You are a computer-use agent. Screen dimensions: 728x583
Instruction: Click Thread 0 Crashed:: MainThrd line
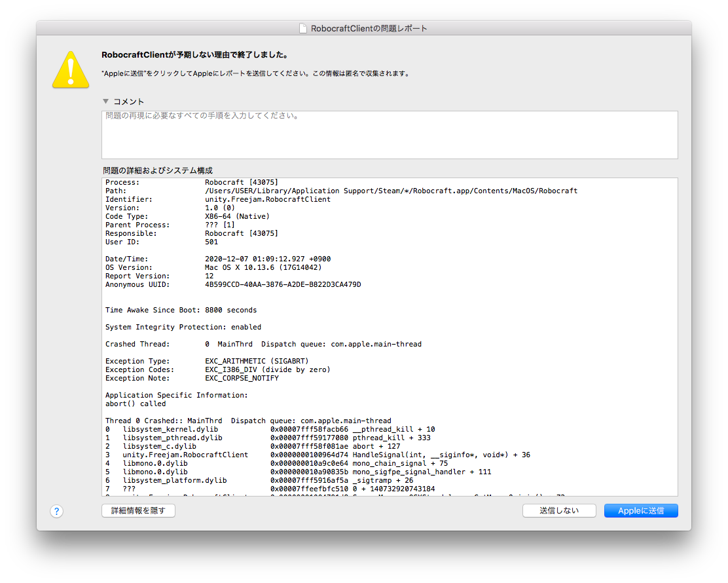click(x=248, y=421)
